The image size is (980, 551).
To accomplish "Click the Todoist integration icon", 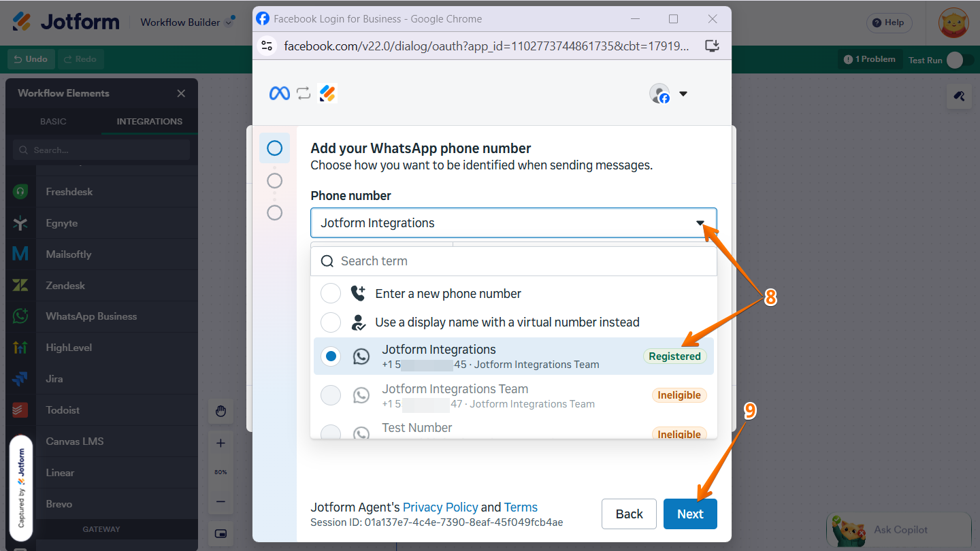I will pos(20,410).
